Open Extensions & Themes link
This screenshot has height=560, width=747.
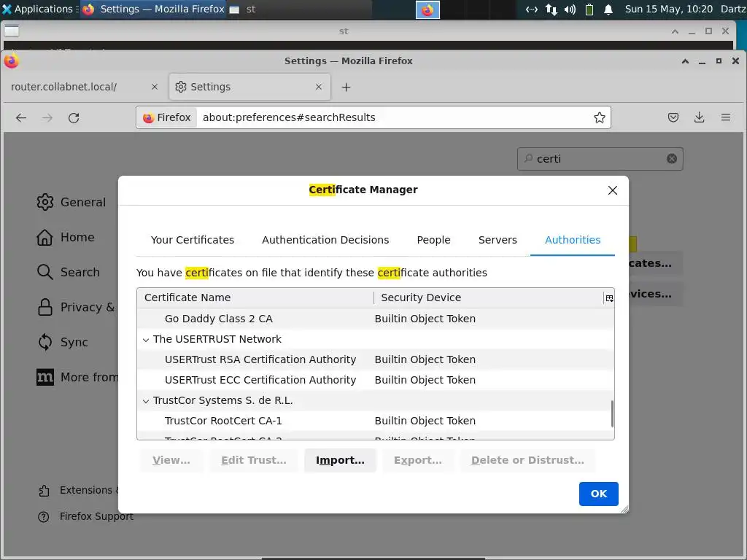point(78,490)
